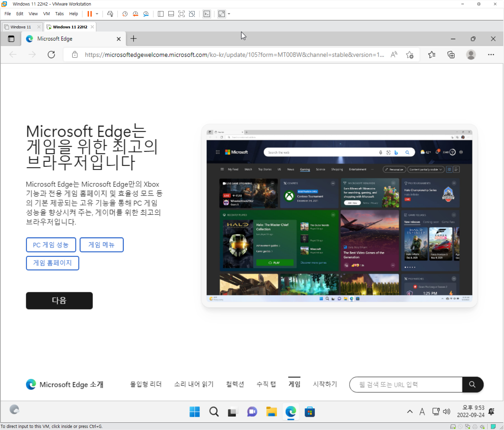
Task: Open the VMware console view
Action: click(x=207, y=14)
